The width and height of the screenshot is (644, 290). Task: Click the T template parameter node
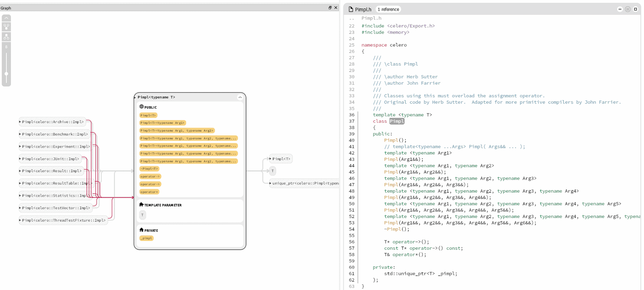142,215
